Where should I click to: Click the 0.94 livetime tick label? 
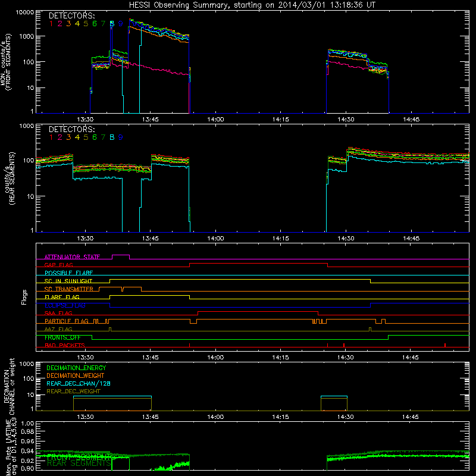27,451
